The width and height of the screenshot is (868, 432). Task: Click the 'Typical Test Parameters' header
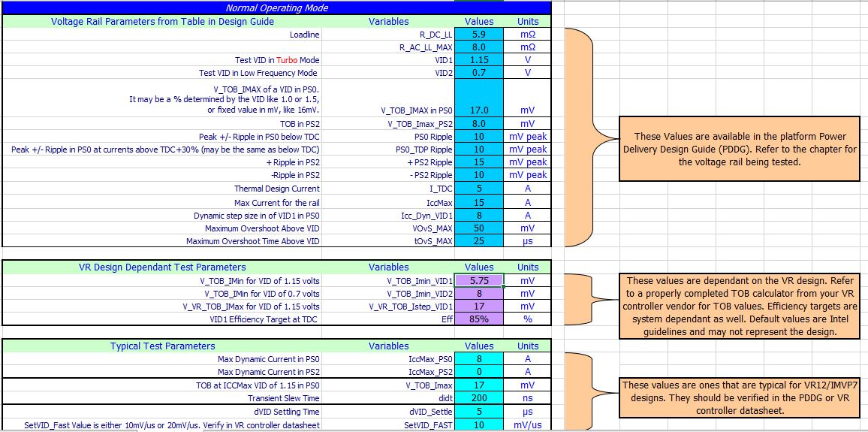[162, 346]
